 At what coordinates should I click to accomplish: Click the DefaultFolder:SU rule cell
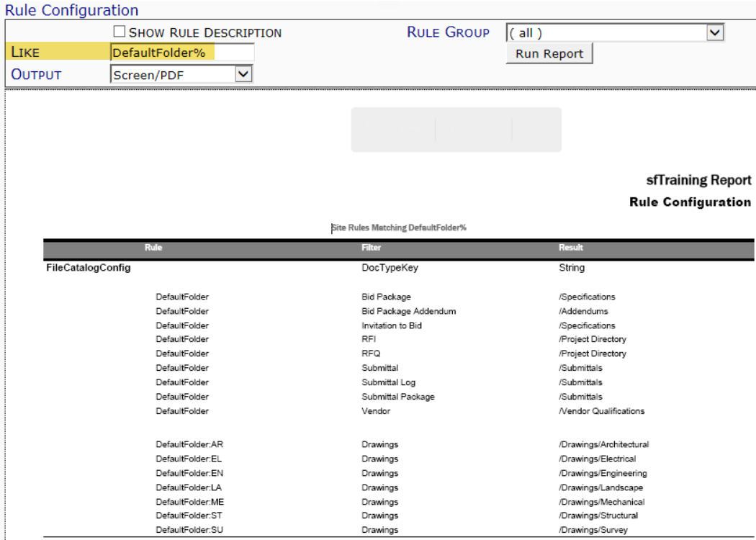point(189,531)
